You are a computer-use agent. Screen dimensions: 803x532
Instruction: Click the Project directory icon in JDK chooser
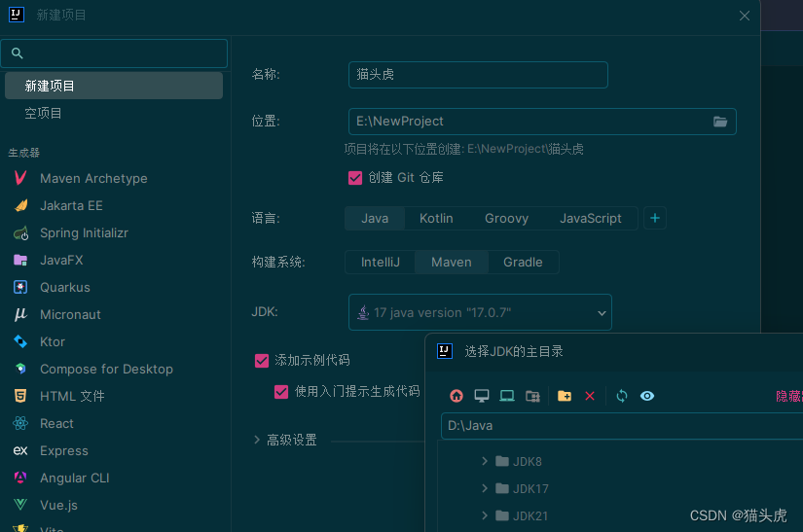(x=507, y=396)
